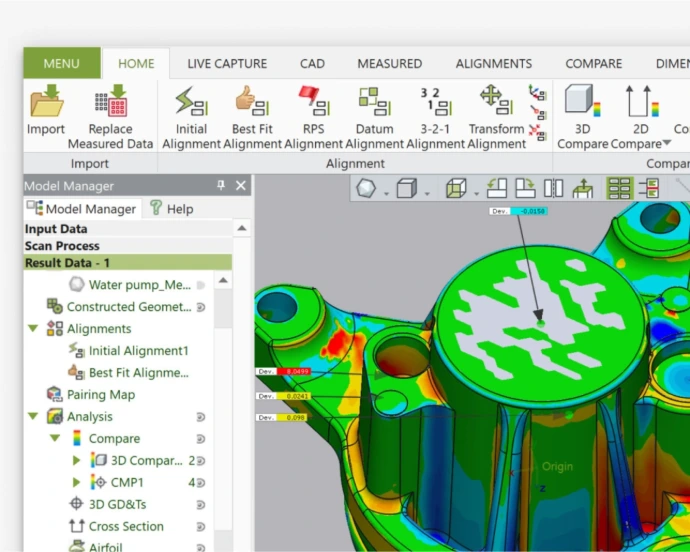Viewport: 690px width, 552px height.
Task: Expand the CMP1 tree node
Action: [77, 483]
